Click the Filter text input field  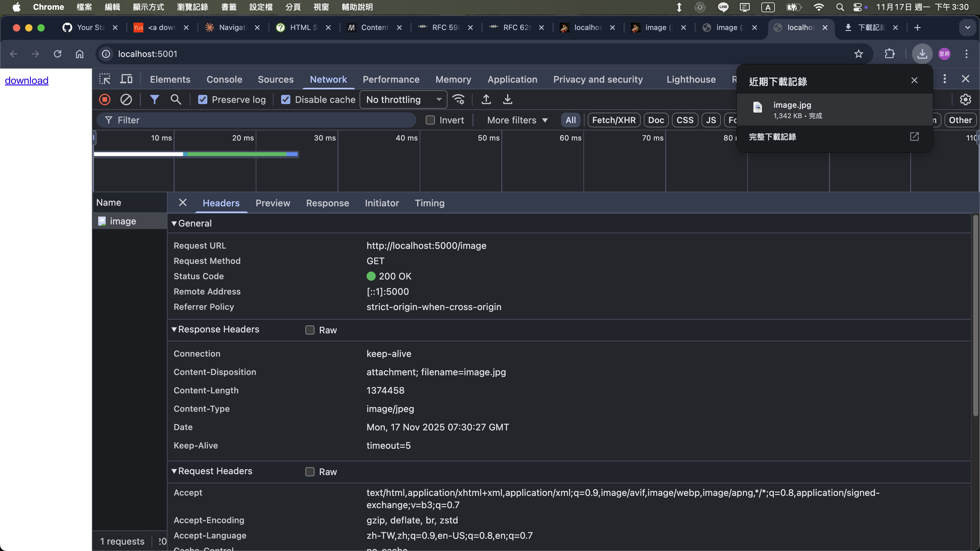click(x=259, y=120)
